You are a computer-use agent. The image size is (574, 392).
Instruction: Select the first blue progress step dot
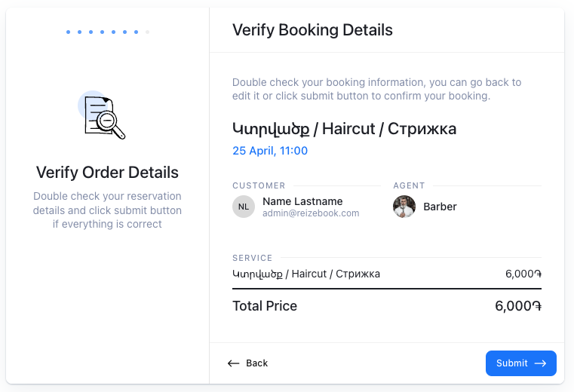pos(68,32)
